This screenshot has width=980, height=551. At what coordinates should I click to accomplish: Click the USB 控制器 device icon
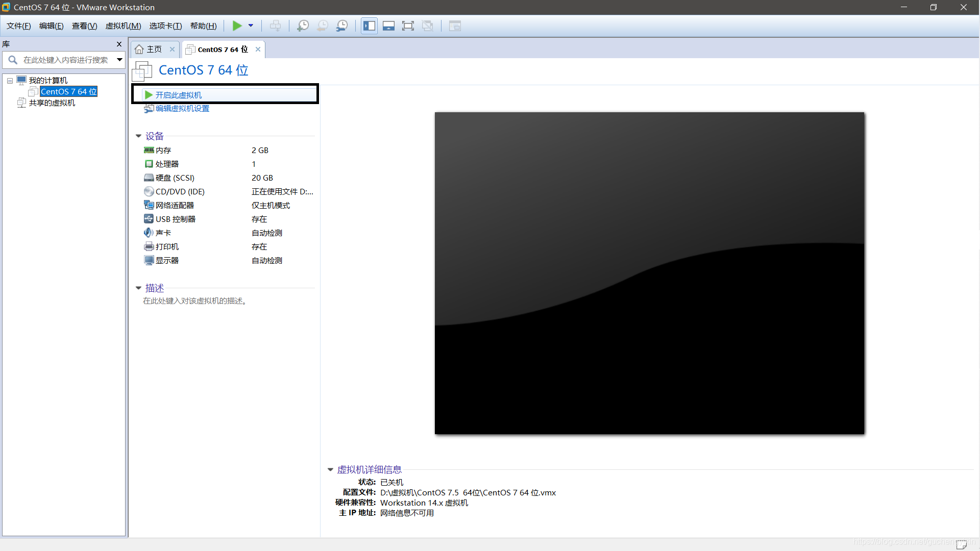[149, 219]
